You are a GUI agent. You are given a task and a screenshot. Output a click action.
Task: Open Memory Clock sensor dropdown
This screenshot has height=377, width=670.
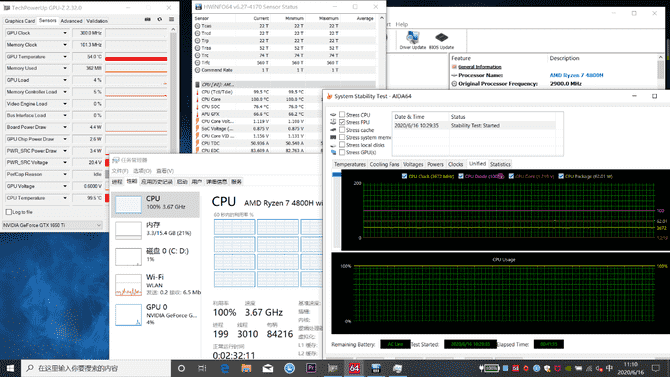(x=65, y=45)
